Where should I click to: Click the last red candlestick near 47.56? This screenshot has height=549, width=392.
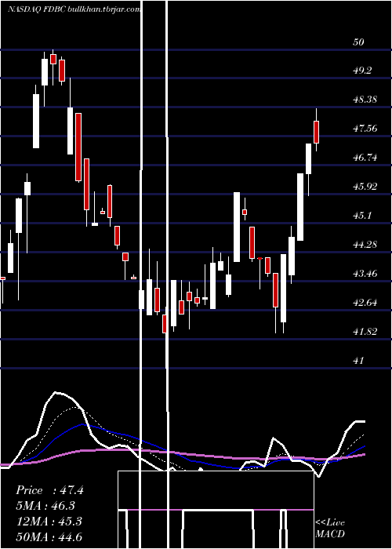pyautogui.click(x=317, y=132)
